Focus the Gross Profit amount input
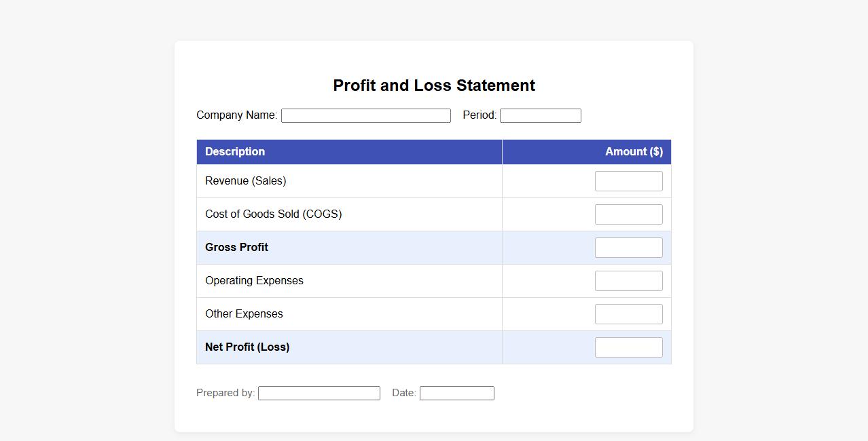Screen dimensions: 868x441 (x=628, y=248)
